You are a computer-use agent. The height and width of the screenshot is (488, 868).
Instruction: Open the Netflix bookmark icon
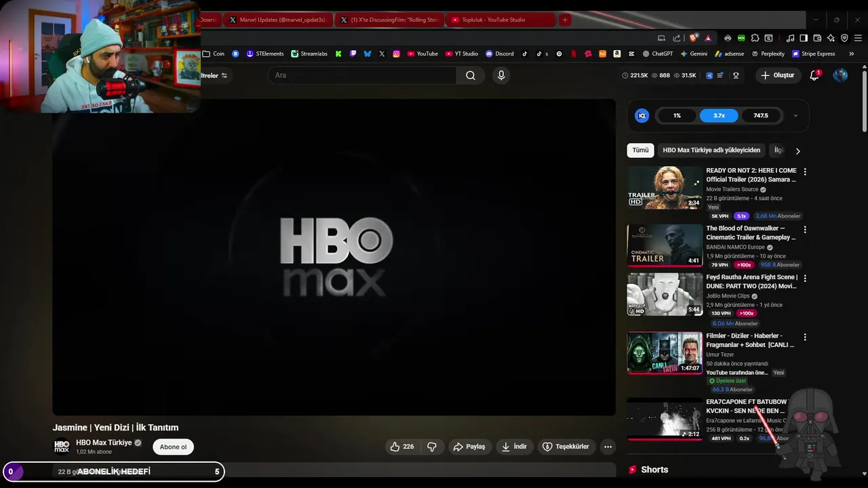[x=574, y=54]
